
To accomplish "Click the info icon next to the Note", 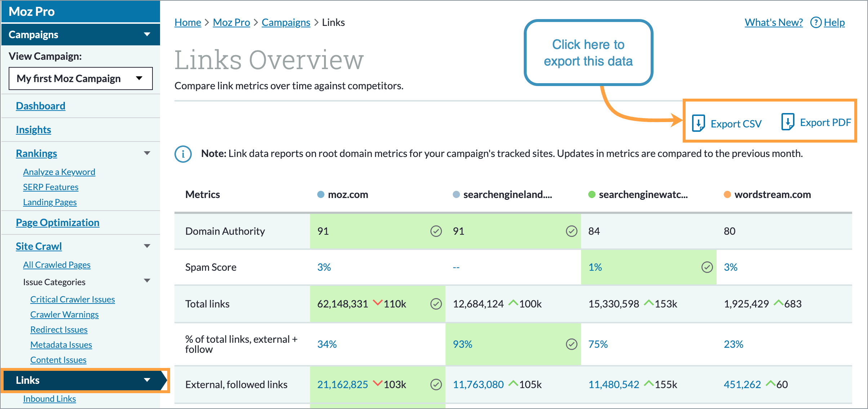I will click(x=183, y=154).
